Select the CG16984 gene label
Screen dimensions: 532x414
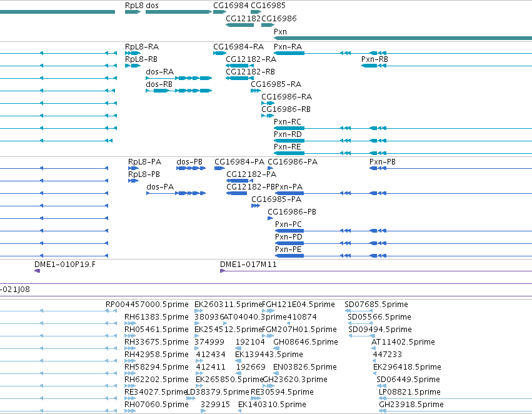click(231, 6)
